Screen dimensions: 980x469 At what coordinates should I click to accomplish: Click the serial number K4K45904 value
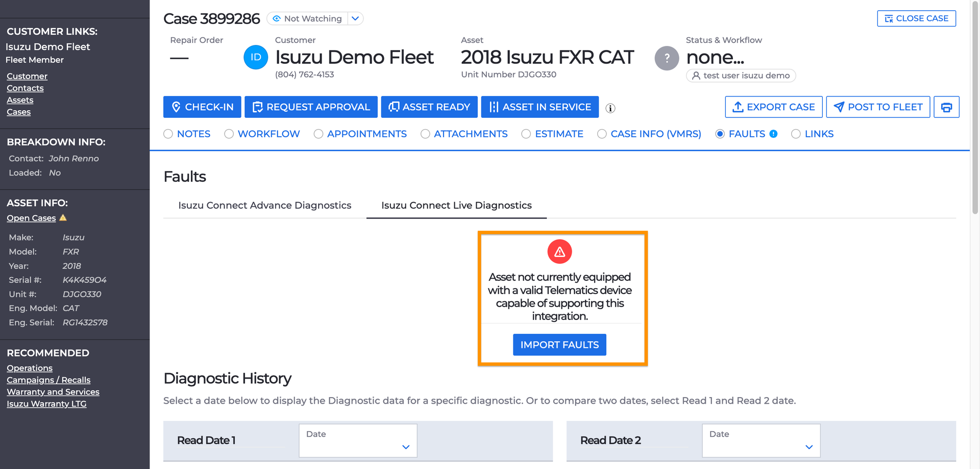85,280
